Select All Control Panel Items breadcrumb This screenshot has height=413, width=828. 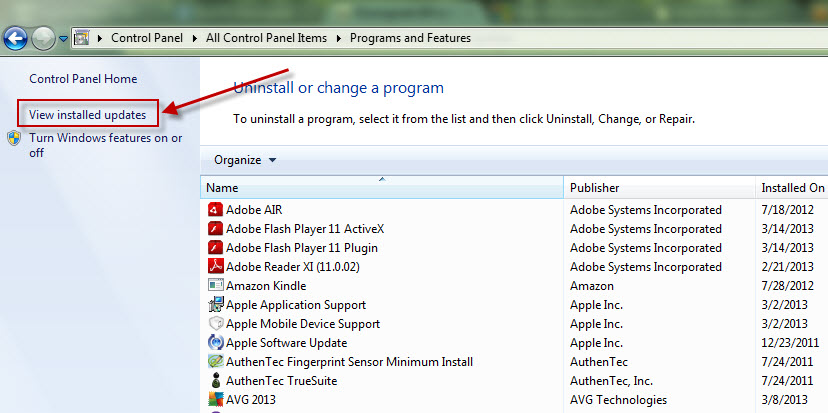tap(266, 38)
